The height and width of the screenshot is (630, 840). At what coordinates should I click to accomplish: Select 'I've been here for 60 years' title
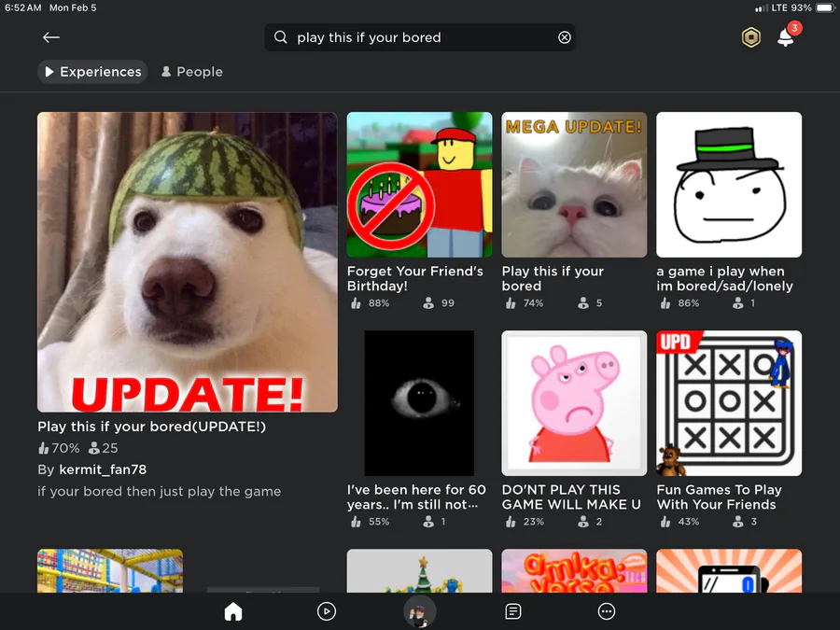[416, 497]
